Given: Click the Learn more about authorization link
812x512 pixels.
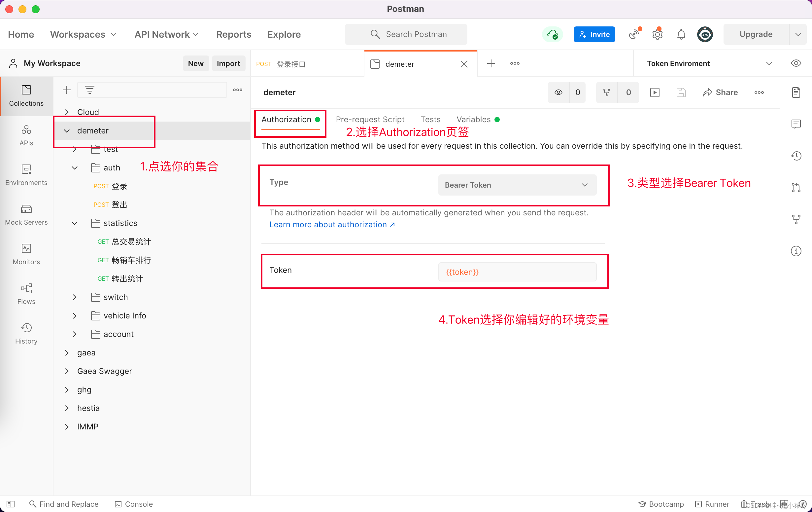Looking at the screenshot, I should coord(329,224).
